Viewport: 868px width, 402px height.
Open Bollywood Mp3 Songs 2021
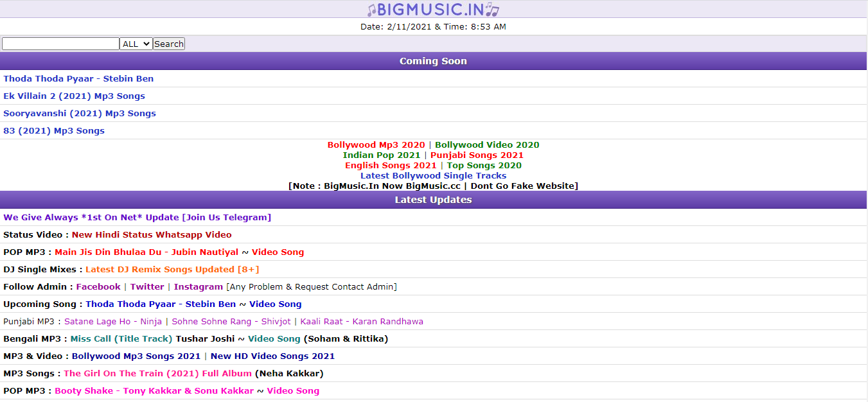(136, 356)
